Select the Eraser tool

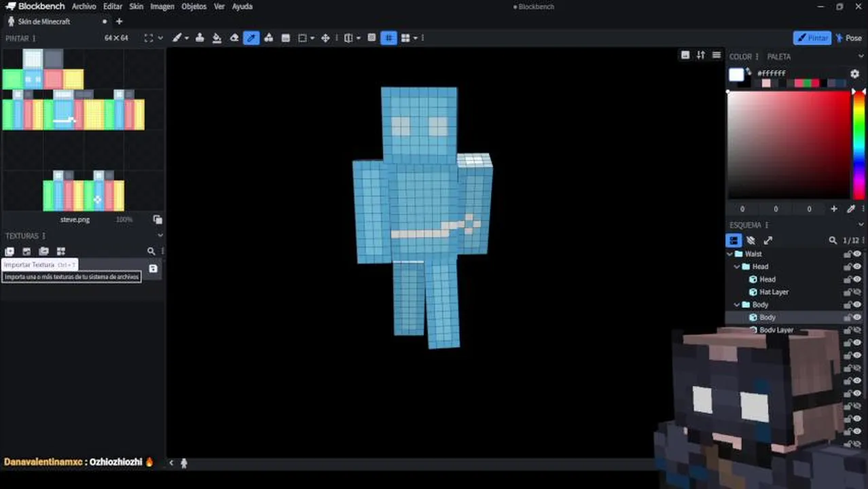(234, 38)
